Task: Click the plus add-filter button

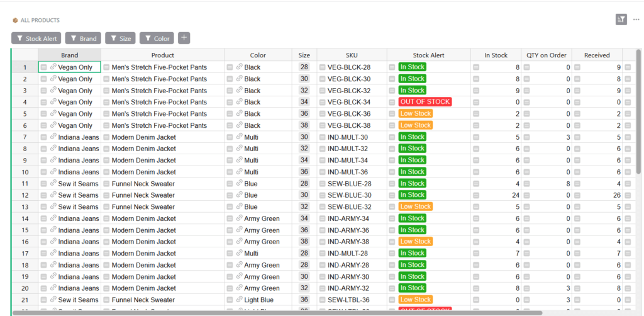Action: click(x=184, y=38)
